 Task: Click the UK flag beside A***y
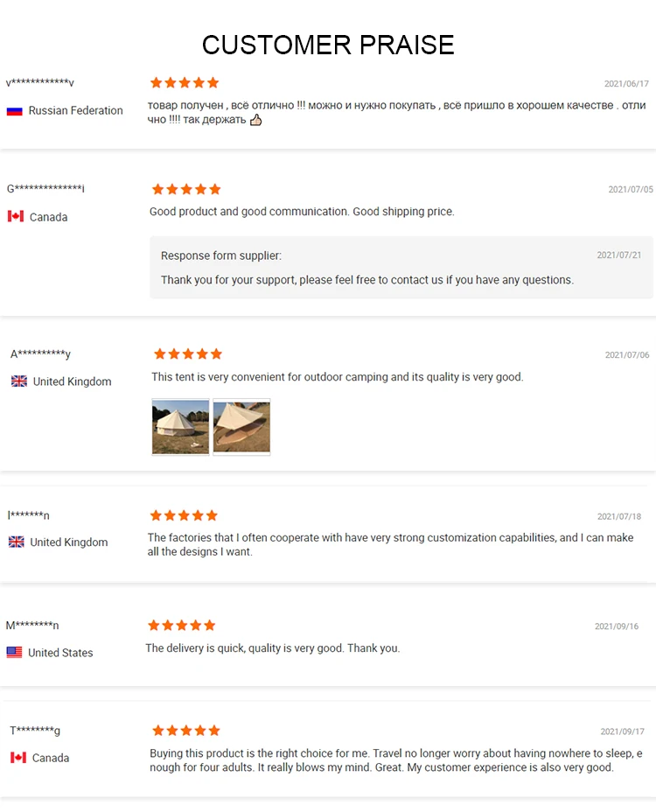19,381
